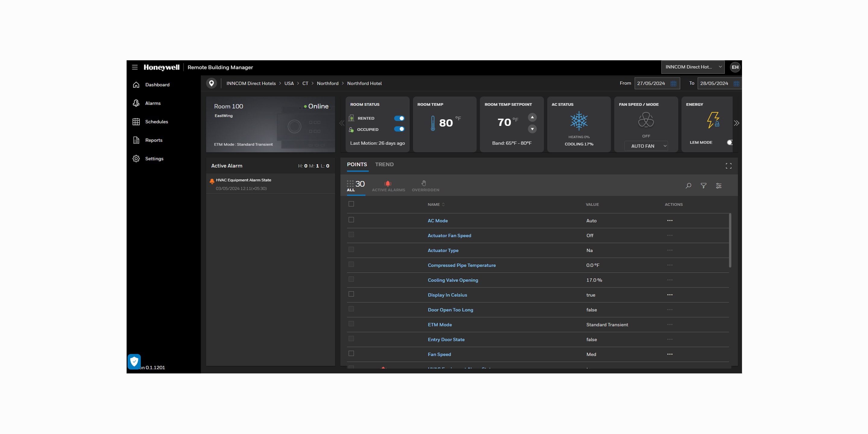Click the HVAC alarm bell icon
The width and height of the screenshot is (868, 434).
(212, 181)
